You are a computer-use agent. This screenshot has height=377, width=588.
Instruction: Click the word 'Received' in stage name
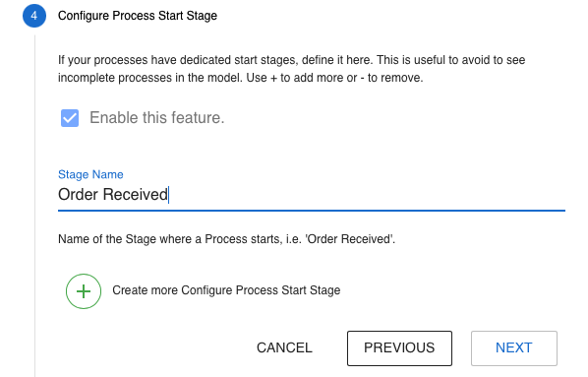(x=135, y=195)
